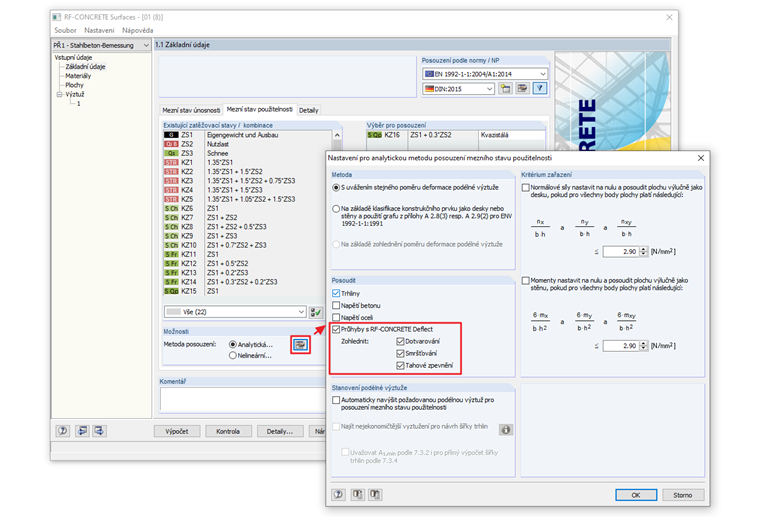Open analytical method settings icon next to Analytická
760x517 pixels.
coord(301,345)
